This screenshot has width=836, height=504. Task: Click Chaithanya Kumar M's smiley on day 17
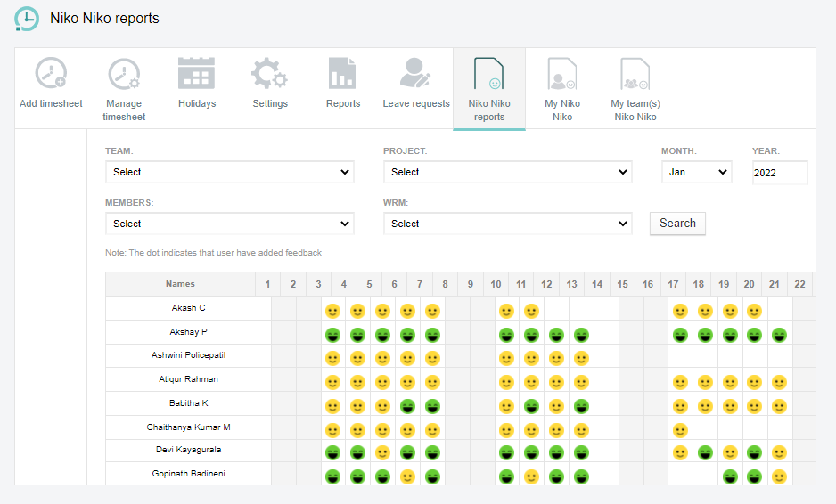coord(680,430)
